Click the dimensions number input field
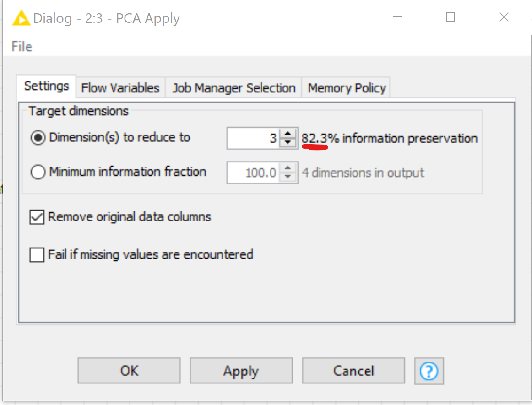This screenshot has height=405, width=532. [253, 138]
